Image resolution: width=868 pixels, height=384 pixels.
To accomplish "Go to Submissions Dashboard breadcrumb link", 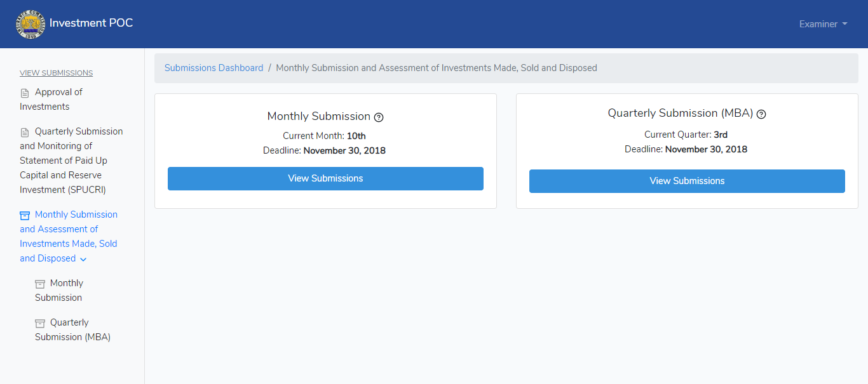I will tap(214, 68).
